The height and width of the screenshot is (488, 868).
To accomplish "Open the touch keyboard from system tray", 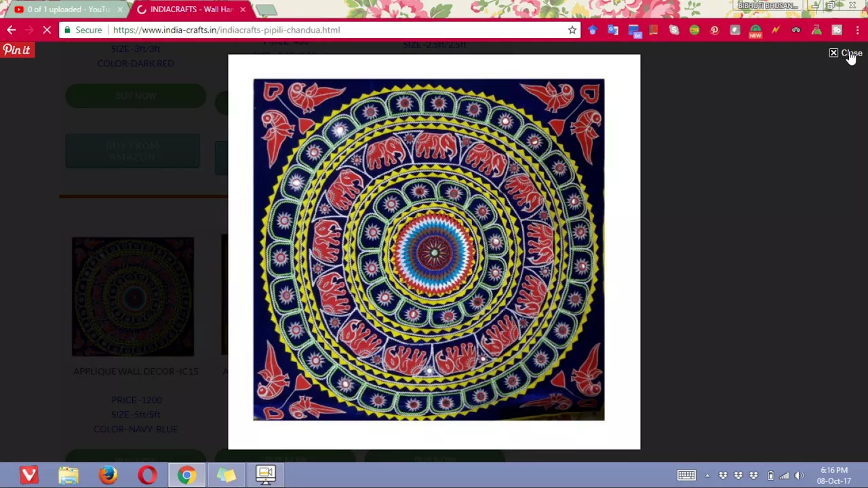I will [686, 475].
